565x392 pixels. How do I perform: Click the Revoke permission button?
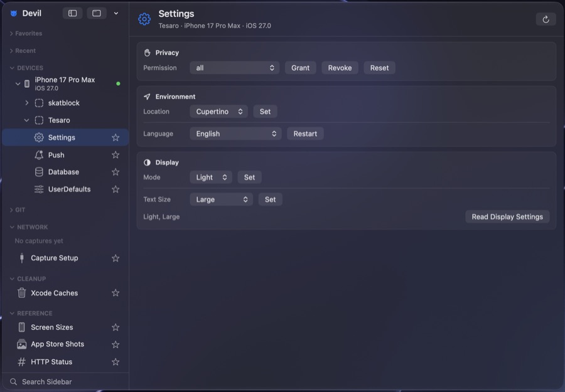click(340, 68)
